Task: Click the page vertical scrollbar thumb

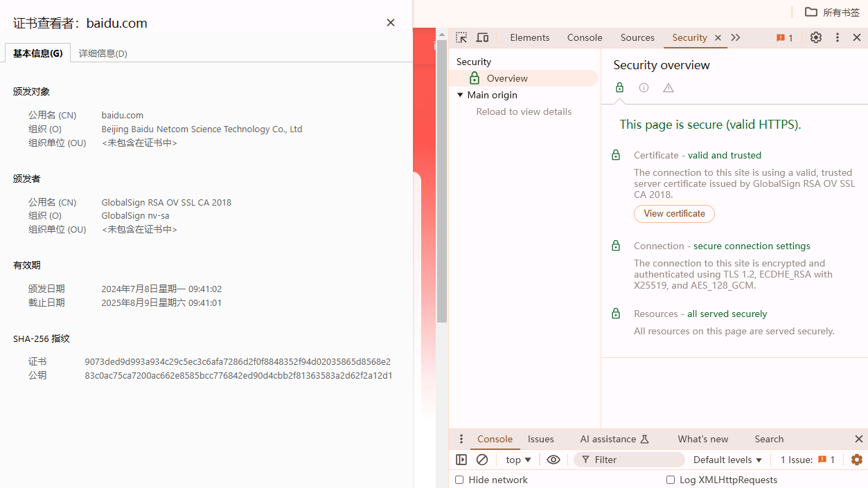Action: pos(442,181)
